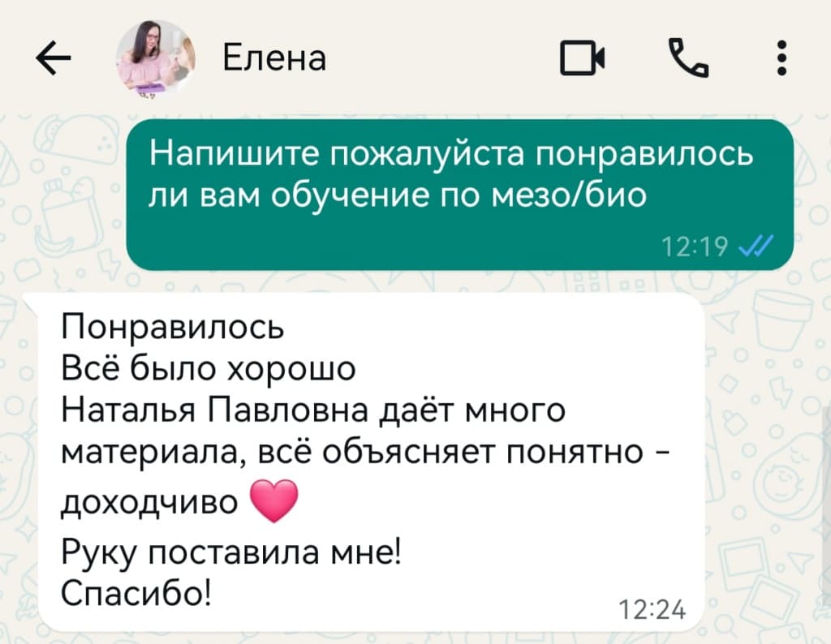
Task: Tap the line "Руку поставила мне!"
Action: [x=232, y=553]
